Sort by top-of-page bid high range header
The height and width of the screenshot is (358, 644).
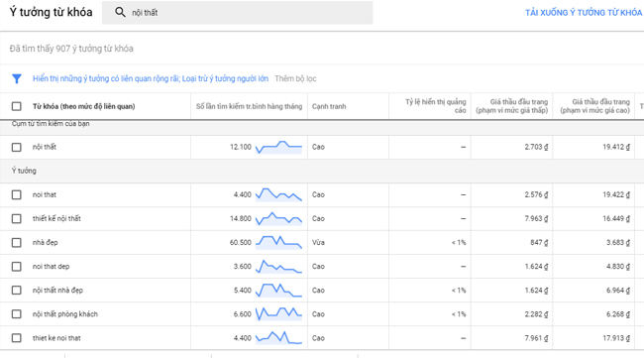(x=594, y=106)
